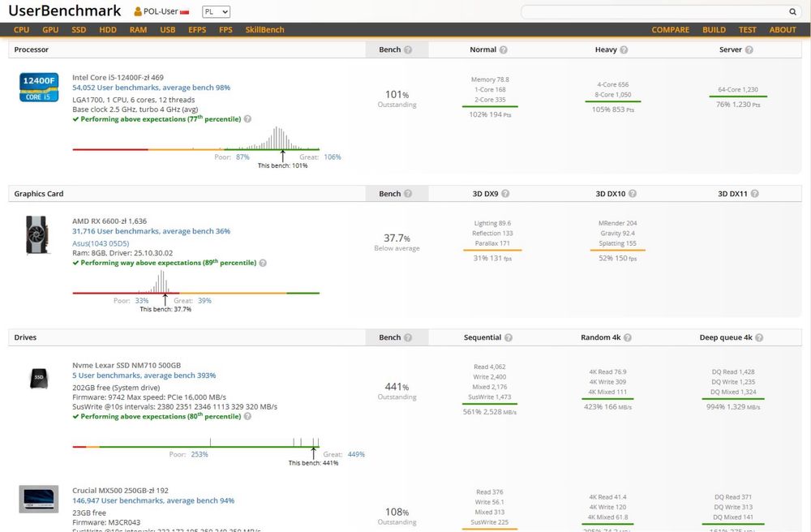This screenshot has height=532, width=811.
Task: Go to the TEST page
Action: click(x=748, y=29)
